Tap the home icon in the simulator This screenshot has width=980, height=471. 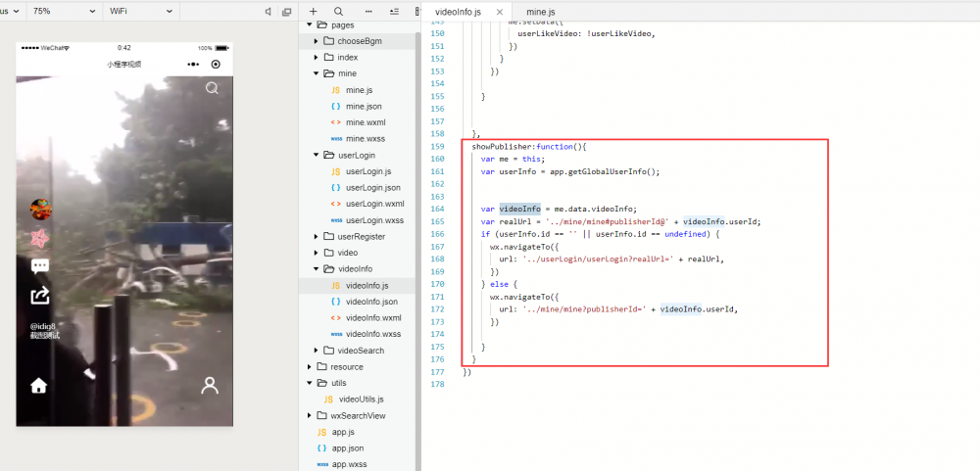(39, 385)
